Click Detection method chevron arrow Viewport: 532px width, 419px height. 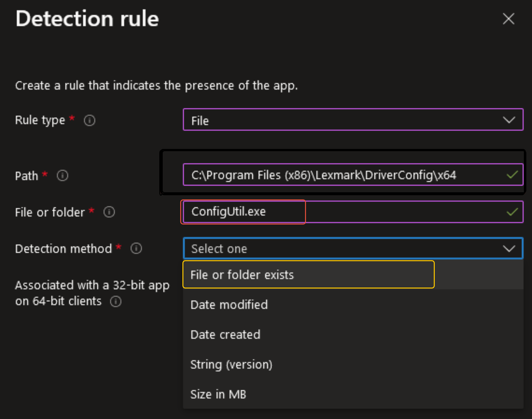tap(509, 248)
